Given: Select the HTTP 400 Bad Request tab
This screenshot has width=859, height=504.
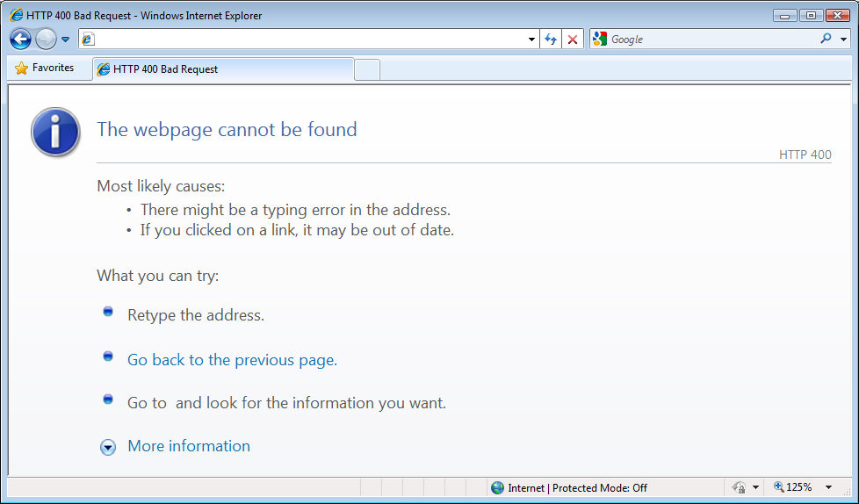Looking at the screenshot, I should (x=223, y=69).
